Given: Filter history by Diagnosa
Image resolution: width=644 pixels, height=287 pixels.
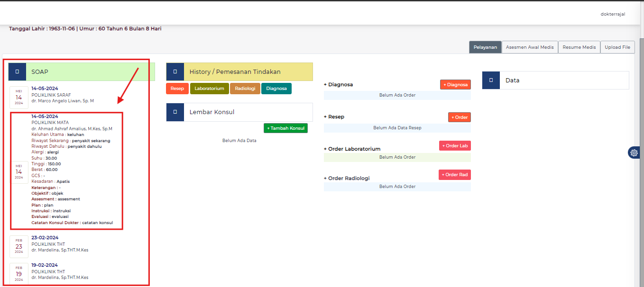Looking at the screenshot, I should tap(276, 88).
